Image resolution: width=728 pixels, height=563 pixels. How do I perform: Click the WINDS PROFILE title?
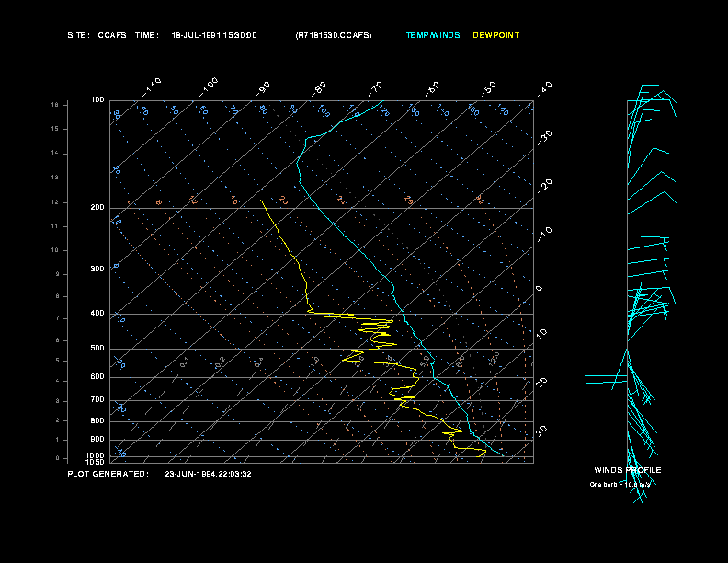coord(628,470)
